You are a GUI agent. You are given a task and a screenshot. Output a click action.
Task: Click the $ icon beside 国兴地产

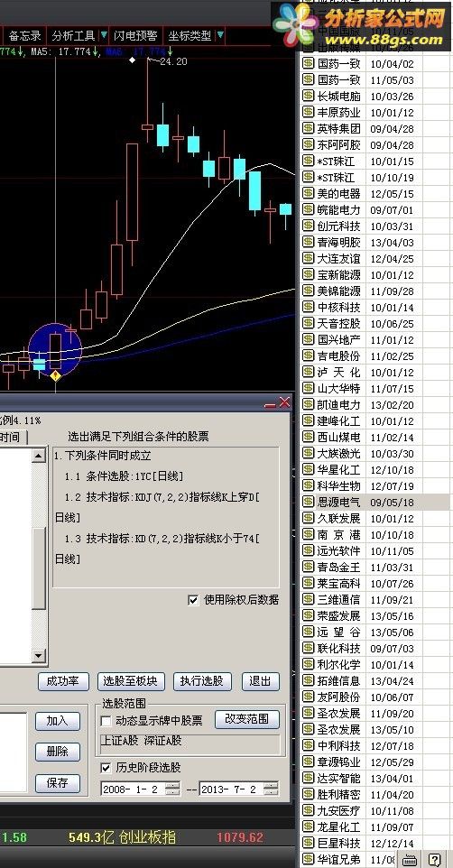[308, 339]
